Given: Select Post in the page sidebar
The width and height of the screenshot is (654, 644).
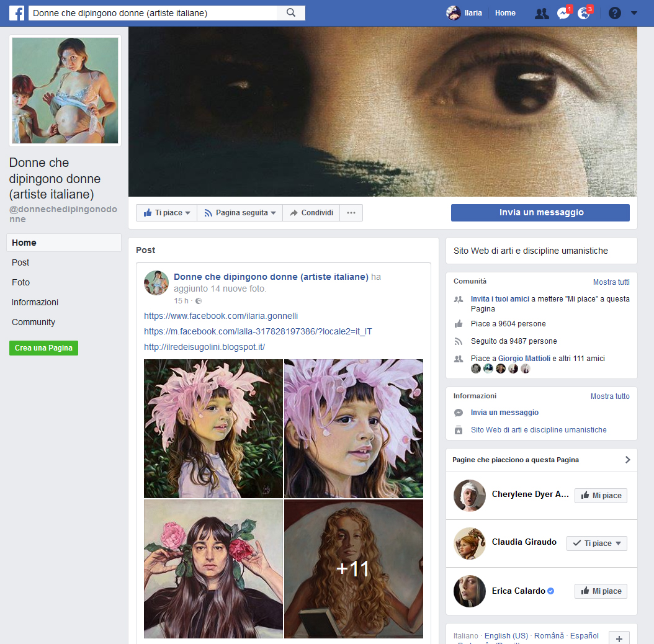Looking at the screenshot, I should pyautogui.click(x=20, y=262).
